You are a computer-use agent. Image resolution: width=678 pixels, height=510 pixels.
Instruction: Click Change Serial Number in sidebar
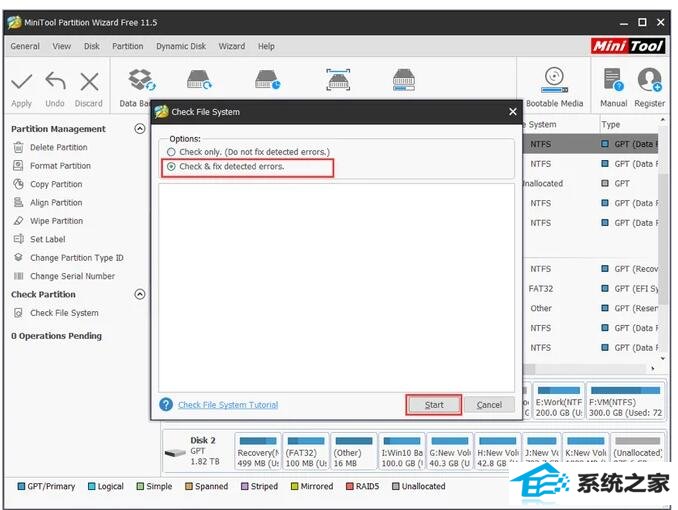coord(72,276)
